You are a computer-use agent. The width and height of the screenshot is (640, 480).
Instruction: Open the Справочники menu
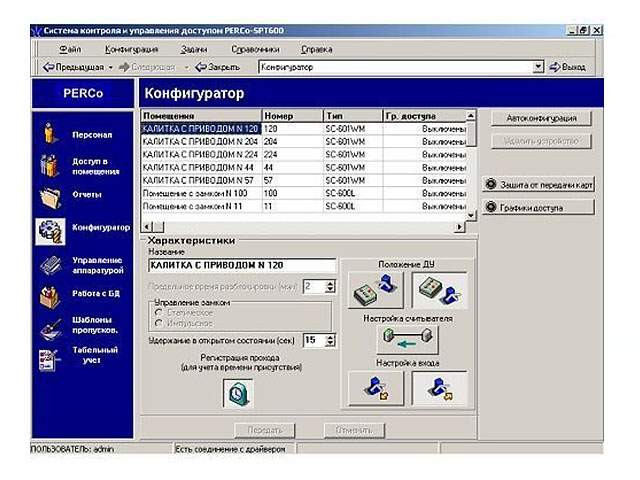[255, 49]
